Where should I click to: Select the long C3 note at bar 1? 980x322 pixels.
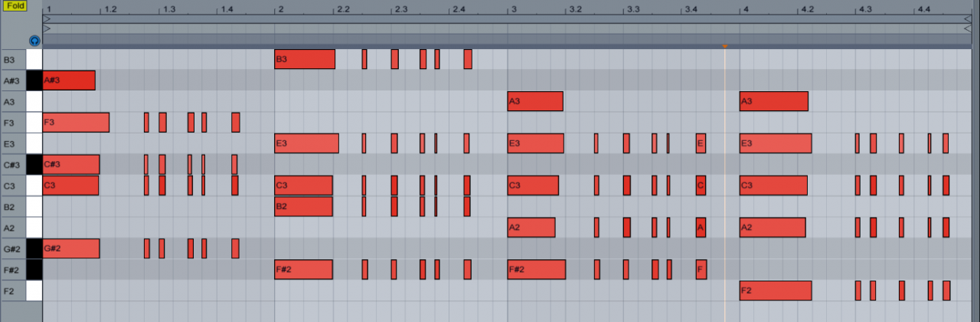[x=70, y=186]
